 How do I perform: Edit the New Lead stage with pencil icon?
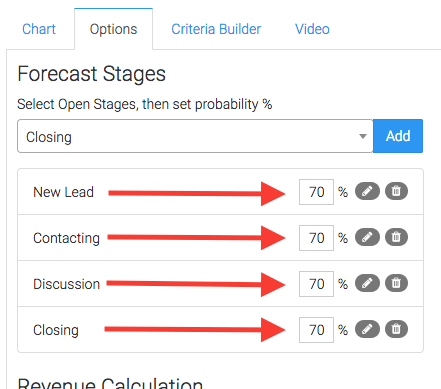pyautogui.click(x=367, y=191)
